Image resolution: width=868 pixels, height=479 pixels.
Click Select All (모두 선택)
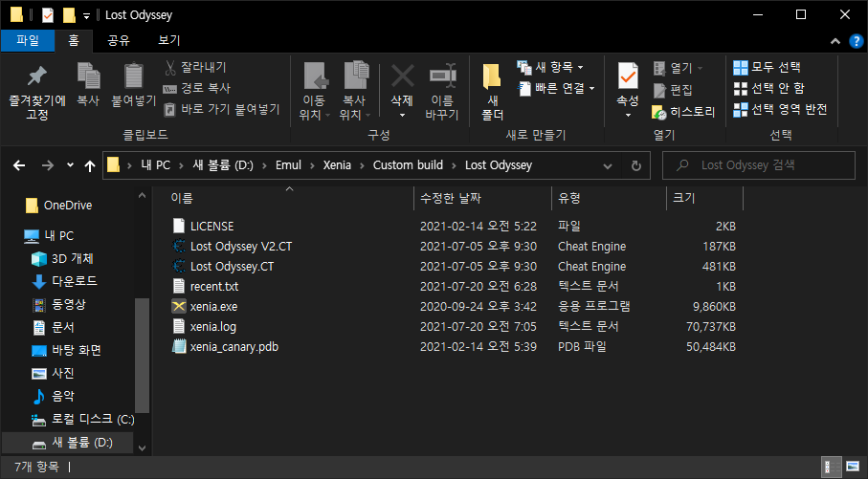(767, 68)
